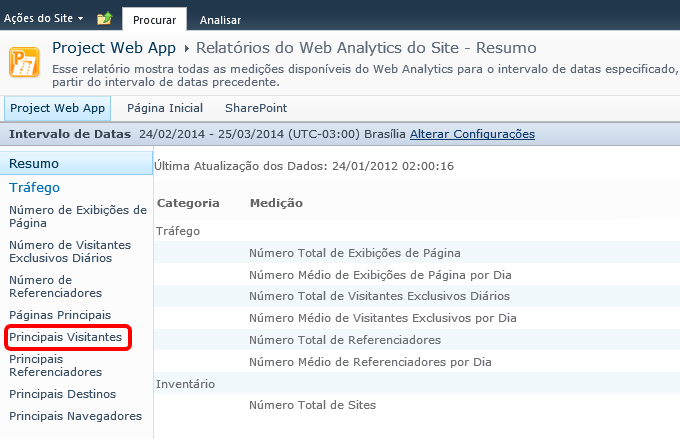Image resolution: width=680 pixels, height=439 pixels.
Task: Select Número Total de Referenciadores row
Action: pyautogui.click(x=417, y=340)
